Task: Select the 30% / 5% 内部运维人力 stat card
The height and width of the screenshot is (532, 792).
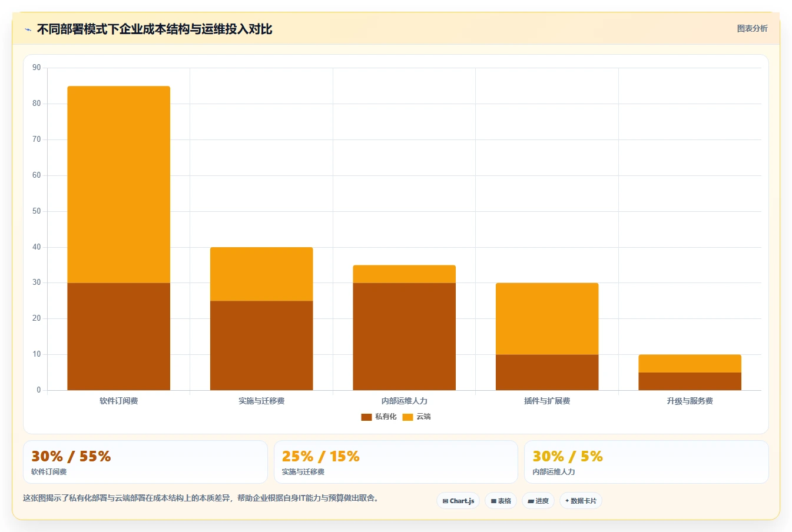Action: (x=647, y=462)
